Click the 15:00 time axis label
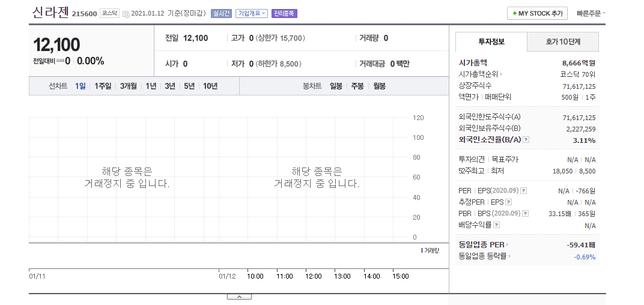This screenshot has height=305, width=644. tap(401, 276)
